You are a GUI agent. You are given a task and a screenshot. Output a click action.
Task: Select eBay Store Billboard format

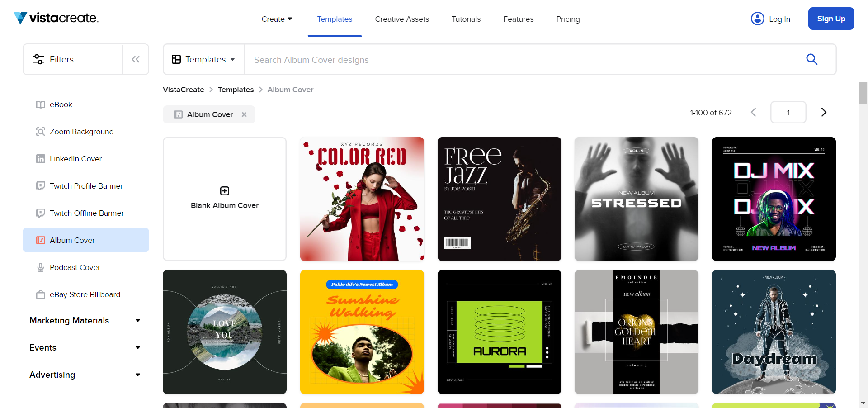click(x=86, y=294)
